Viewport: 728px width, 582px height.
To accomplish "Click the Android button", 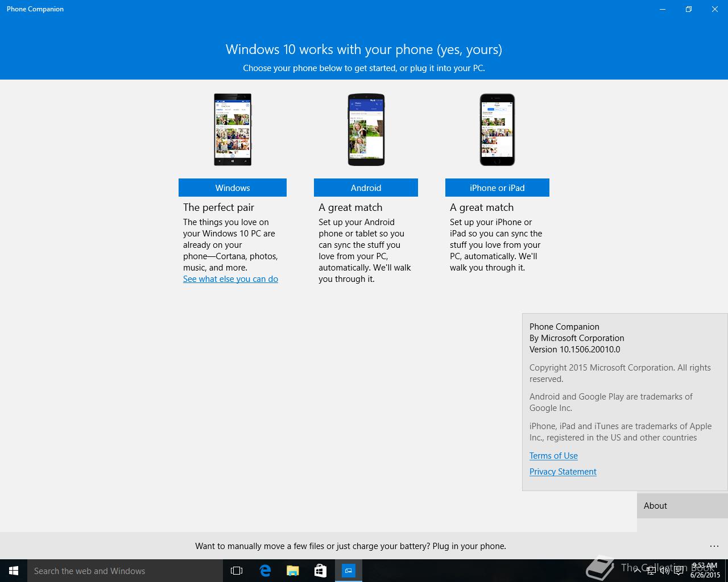I will (x=366, y=188).
